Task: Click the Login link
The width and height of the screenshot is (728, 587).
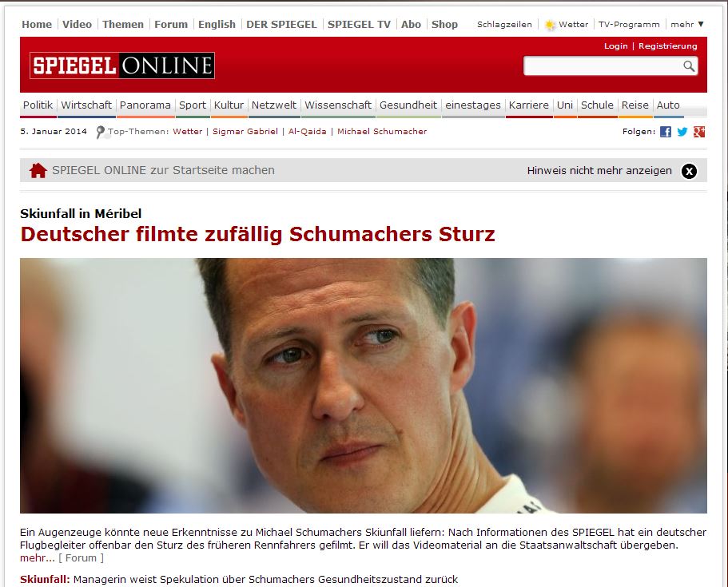Action: point(615,46)
